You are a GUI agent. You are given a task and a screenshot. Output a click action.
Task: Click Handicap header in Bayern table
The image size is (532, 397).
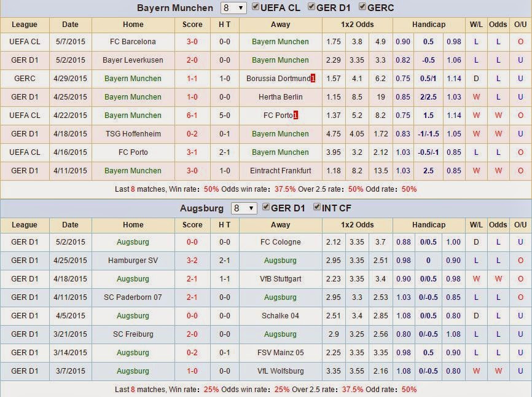click(x=429, y=25)
